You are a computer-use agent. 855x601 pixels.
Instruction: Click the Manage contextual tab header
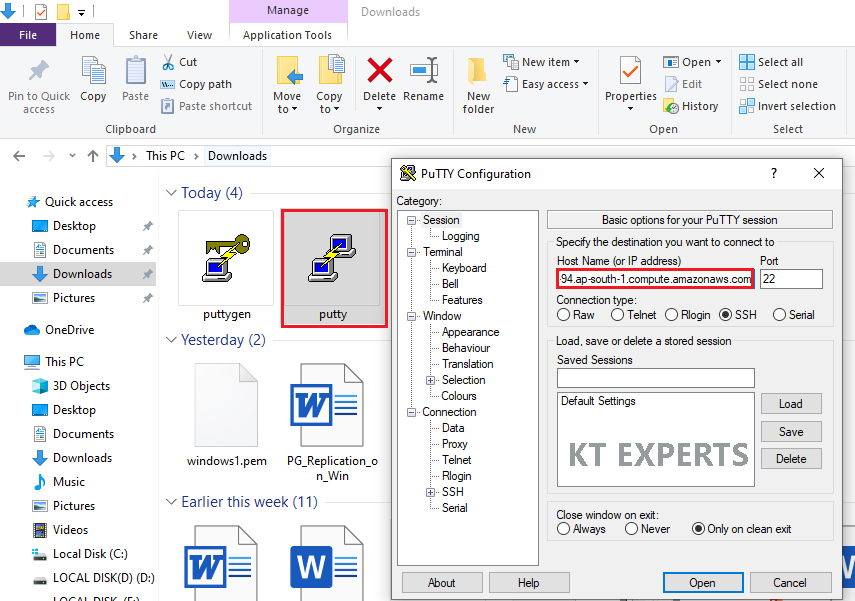point(288,11)
